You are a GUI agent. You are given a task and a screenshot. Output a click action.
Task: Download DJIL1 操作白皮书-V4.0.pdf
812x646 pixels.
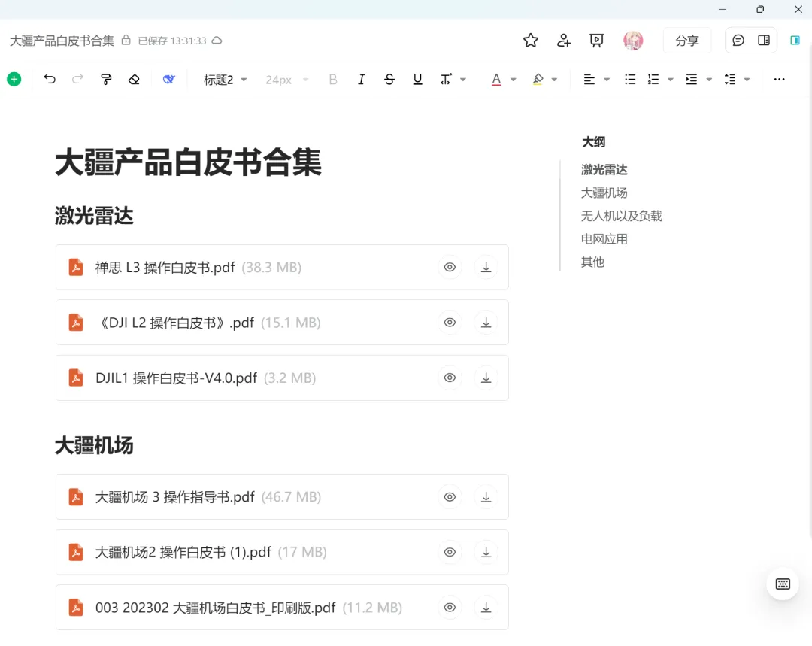(486, 378)
